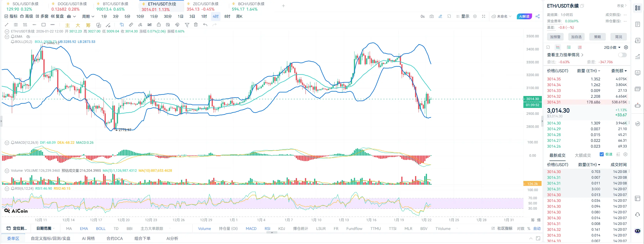Uncheck the 极速 checkbox
Screen dimensions: 644x244
[x=601, y=155]
